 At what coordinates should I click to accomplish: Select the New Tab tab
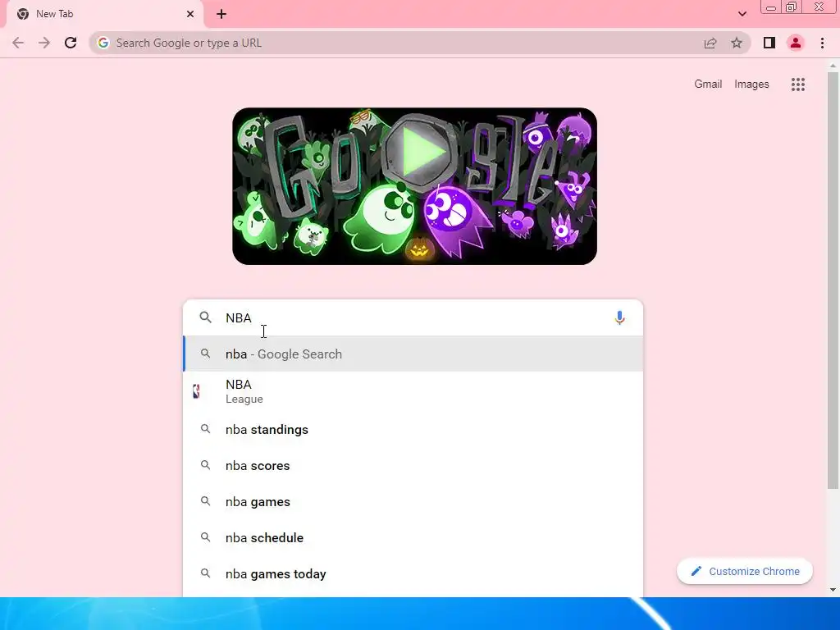coord(104,14)
